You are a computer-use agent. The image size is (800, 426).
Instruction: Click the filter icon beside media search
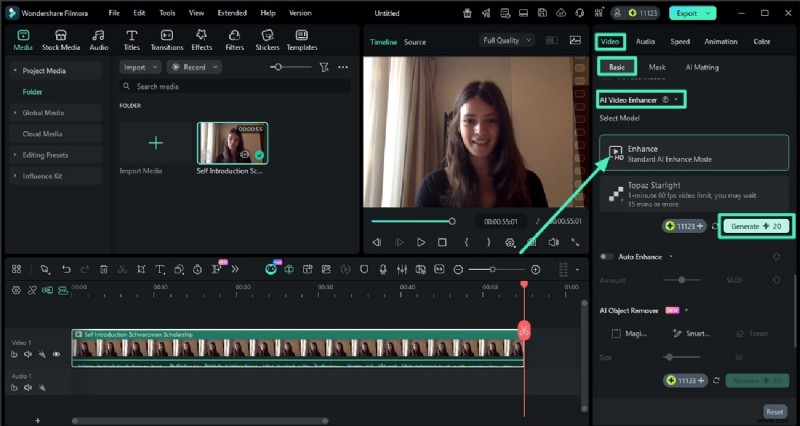tap(323, 67)
